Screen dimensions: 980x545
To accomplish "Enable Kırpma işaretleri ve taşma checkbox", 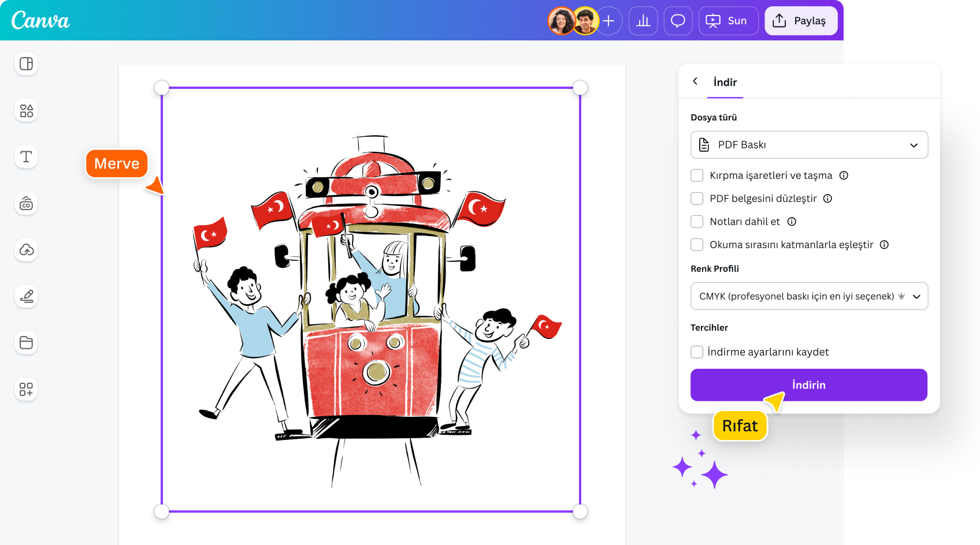I will click(697, 176).
